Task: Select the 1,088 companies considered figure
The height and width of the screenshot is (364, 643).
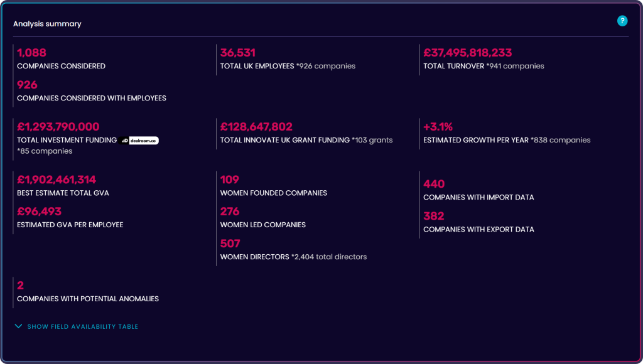Action: point(31,53)
